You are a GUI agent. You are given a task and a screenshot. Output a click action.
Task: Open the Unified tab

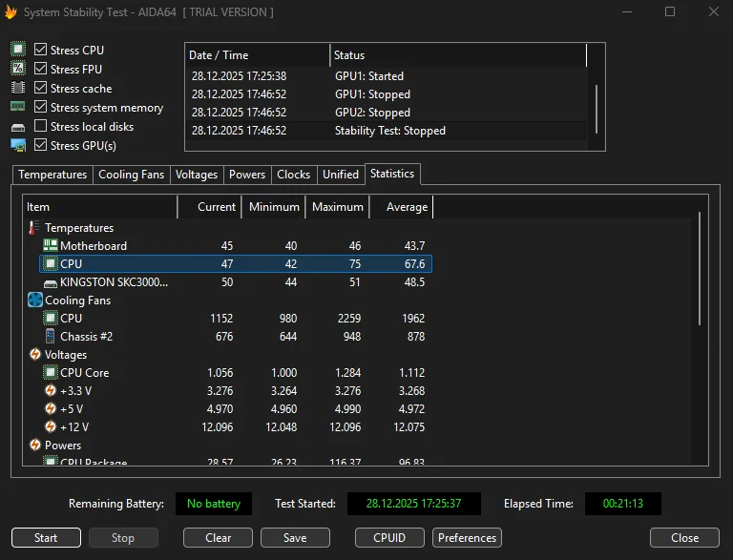click(x=341, y=175)
